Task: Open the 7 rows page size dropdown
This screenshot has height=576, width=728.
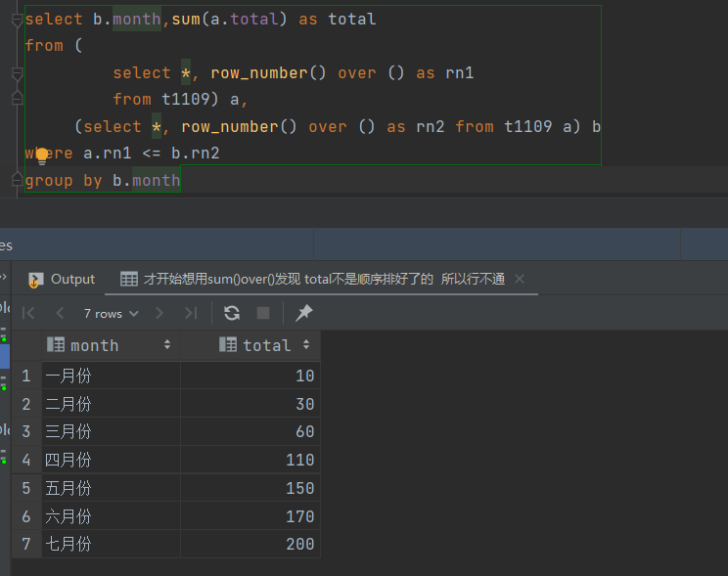Action: pos(111,314)
